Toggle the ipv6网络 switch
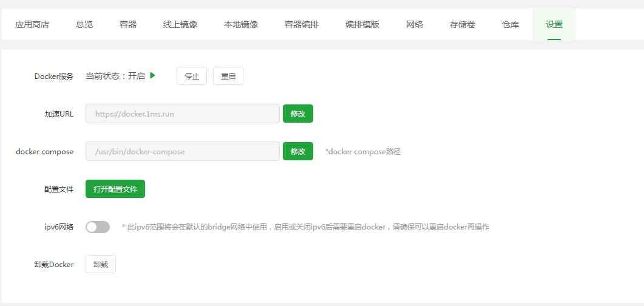Viewport: 644px width, 306px height. 98,227
